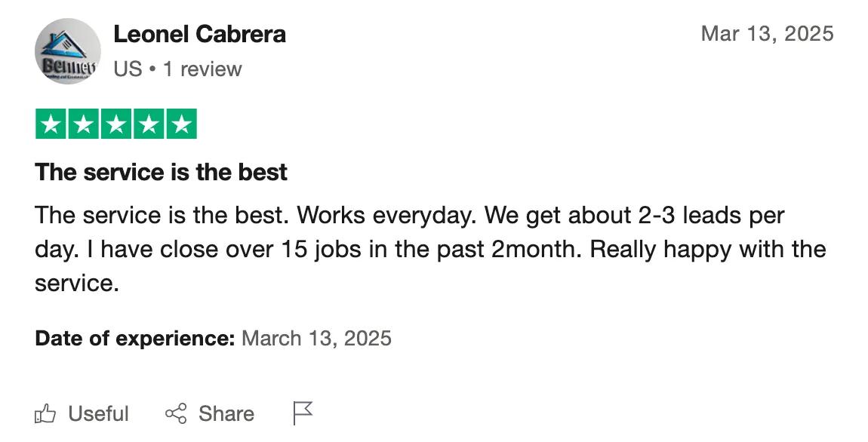
Task: Click the fourth green star
Action: pyautogui.click(x=149, y=124)
